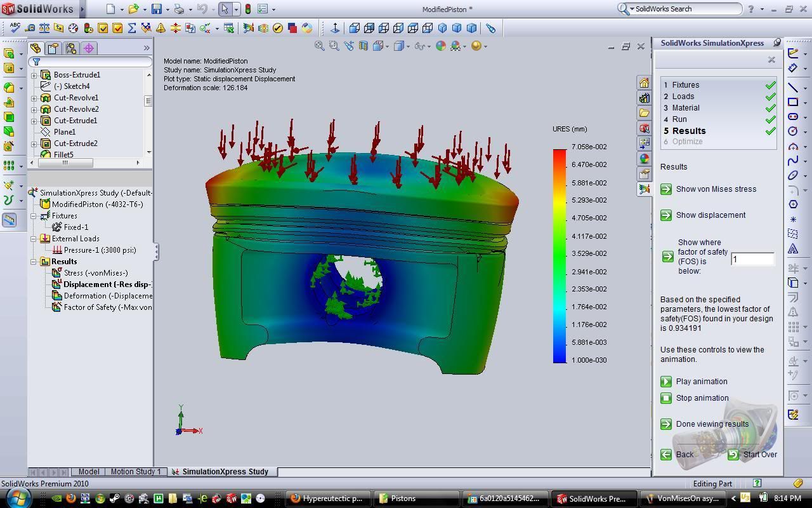
Task: Click the Mass Properties scale icon
Action: click(x=44, y=28)
